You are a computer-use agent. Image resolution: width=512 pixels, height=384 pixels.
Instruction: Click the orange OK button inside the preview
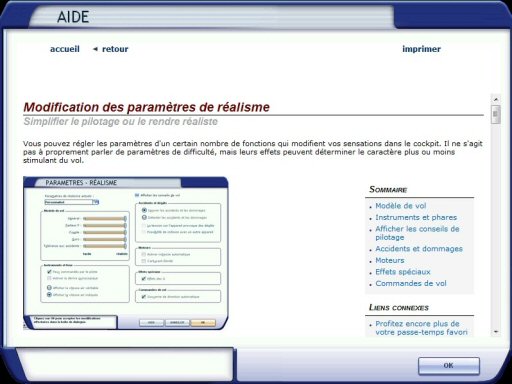(203, 323)
